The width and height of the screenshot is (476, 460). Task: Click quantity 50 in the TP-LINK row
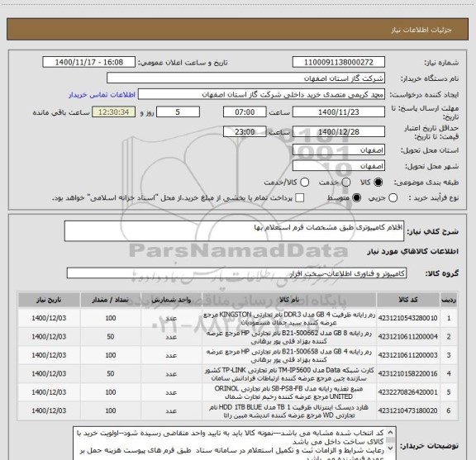pyautogui.click(x=111, y=373)
